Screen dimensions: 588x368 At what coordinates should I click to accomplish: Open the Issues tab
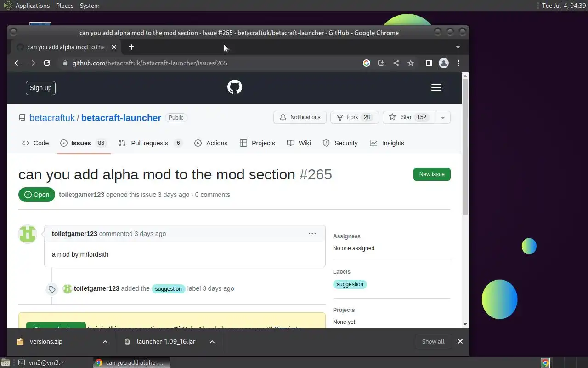pyautogui.click(x=84, y=143)
